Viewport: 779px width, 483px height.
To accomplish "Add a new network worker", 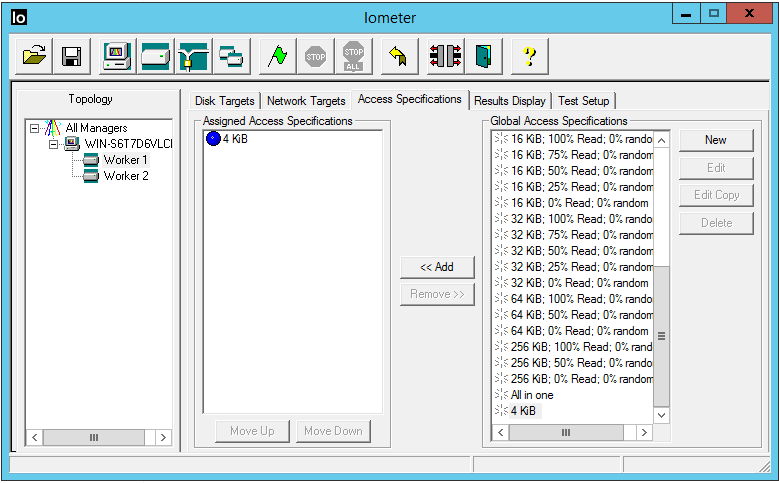I will pos(193,56).
